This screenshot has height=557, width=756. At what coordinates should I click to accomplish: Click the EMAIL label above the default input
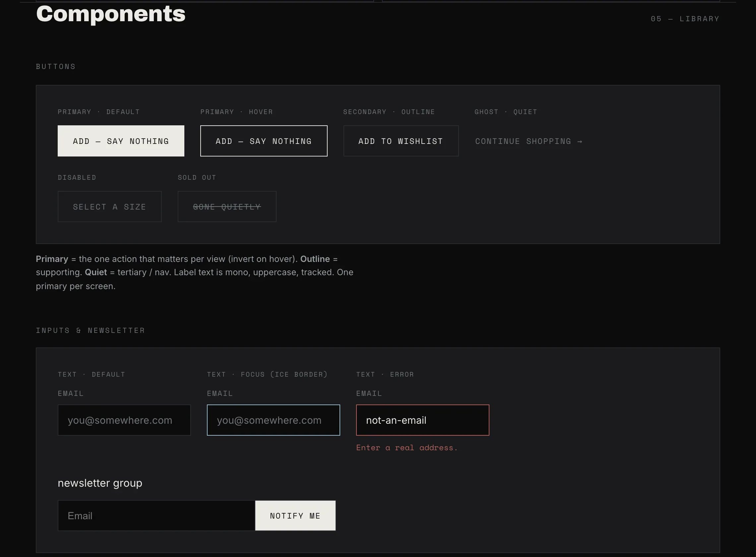tap(71, 394)
